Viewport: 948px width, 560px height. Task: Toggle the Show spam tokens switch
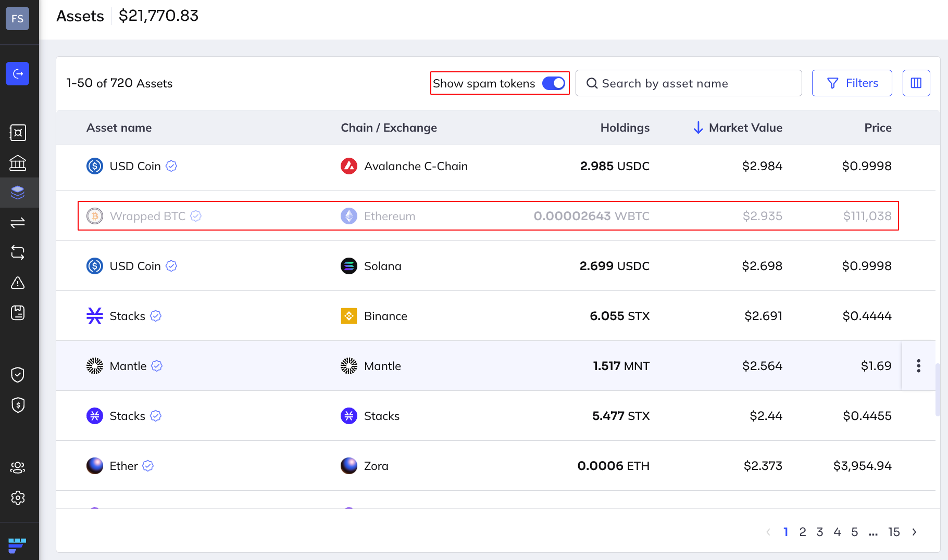[553, 83]
